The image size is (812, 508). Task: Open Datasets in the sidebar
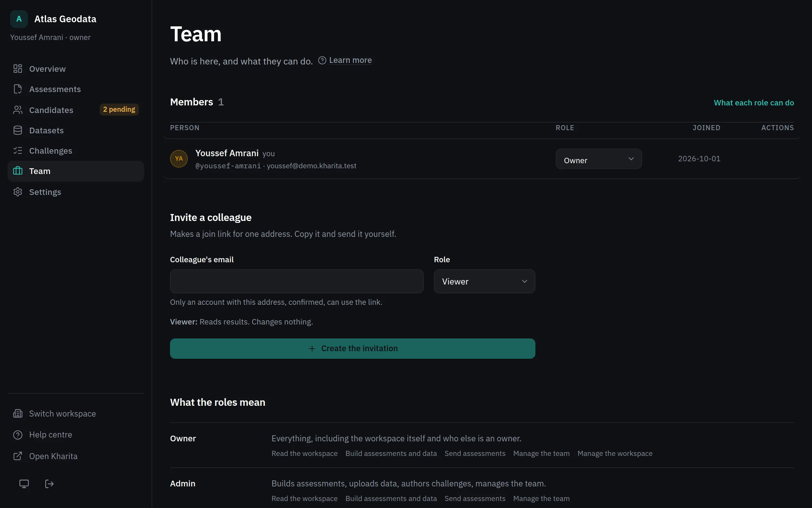pos(76,130)
